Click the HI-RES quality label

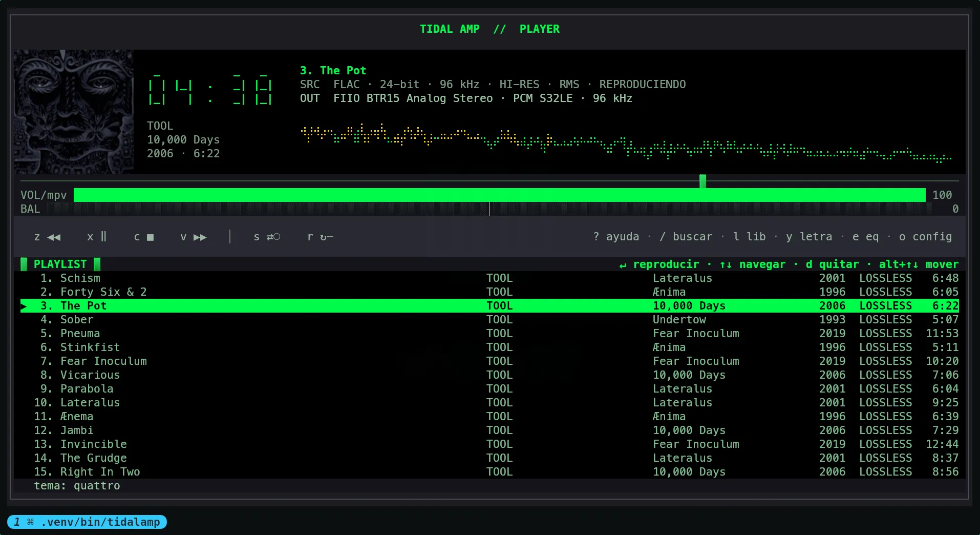(519, 85)
